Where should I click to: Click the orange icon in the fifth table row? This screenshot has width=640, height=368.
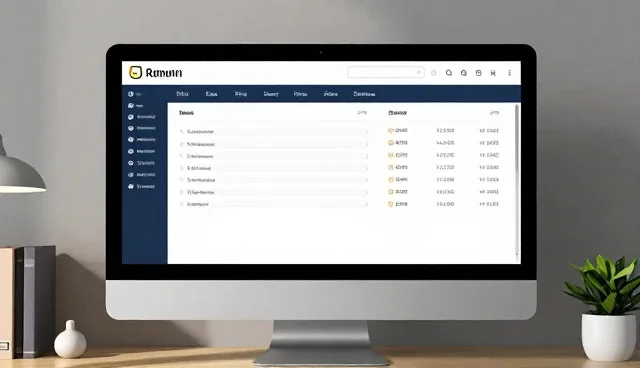(x=391, y=180)
